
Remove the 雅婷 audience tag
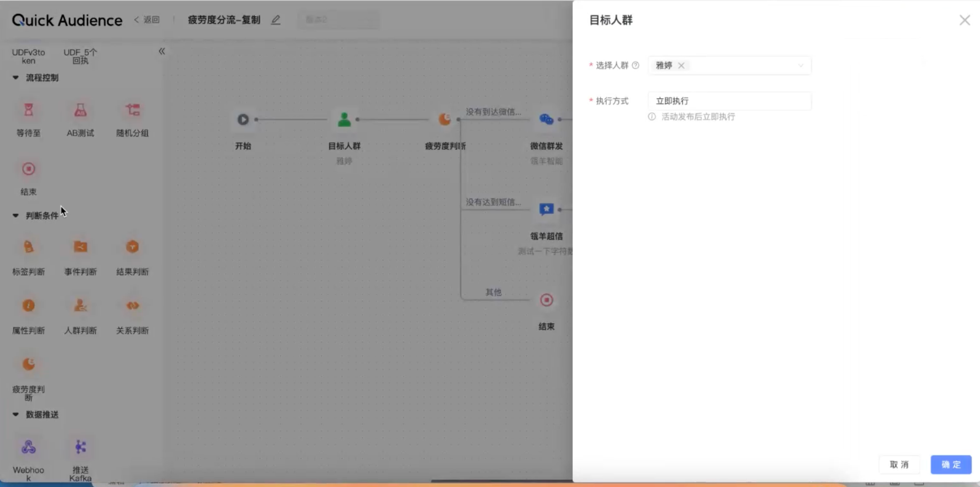[681, 65]
